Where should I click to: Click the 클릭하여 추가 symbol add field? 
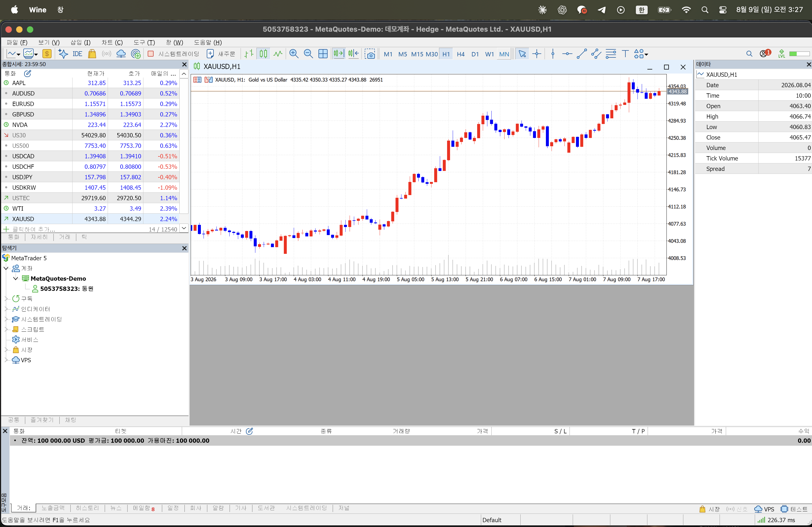click(34, 229)
